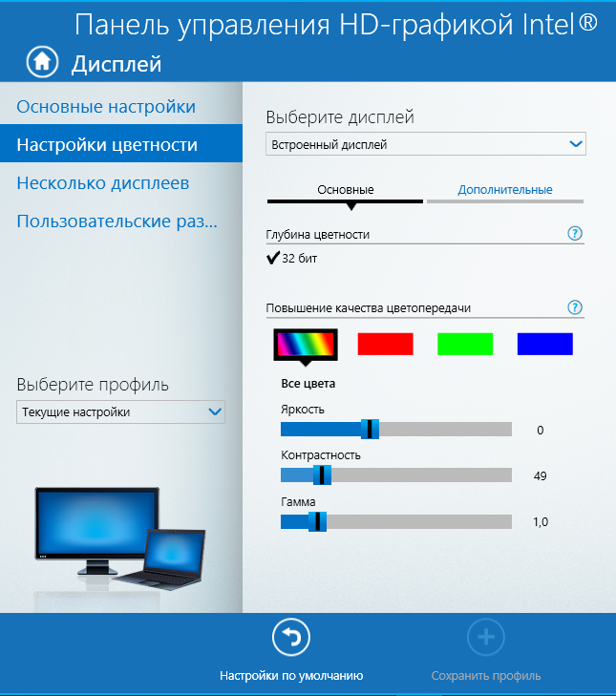Click the Home icon next to Дисплей

pyautogui.click(x=42, y=62)
